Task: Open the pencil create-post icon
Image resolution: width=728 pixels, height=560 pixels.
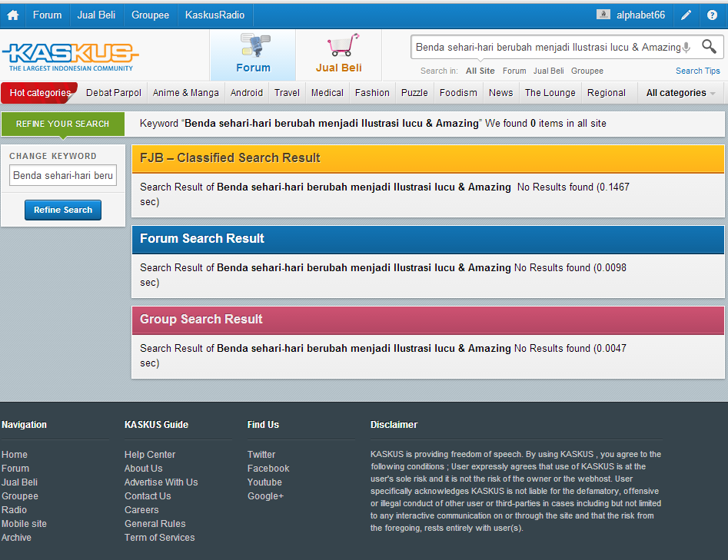Action: tap(686, 15)
